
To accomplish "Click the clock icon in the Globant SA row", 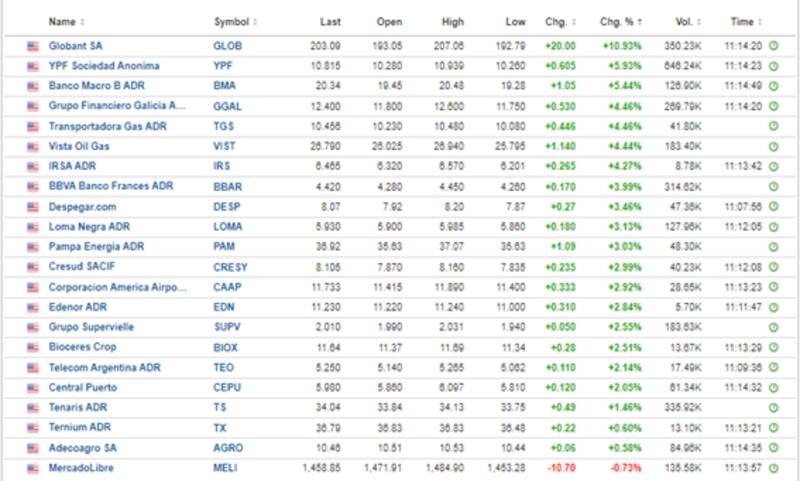I will pos(773,46).
